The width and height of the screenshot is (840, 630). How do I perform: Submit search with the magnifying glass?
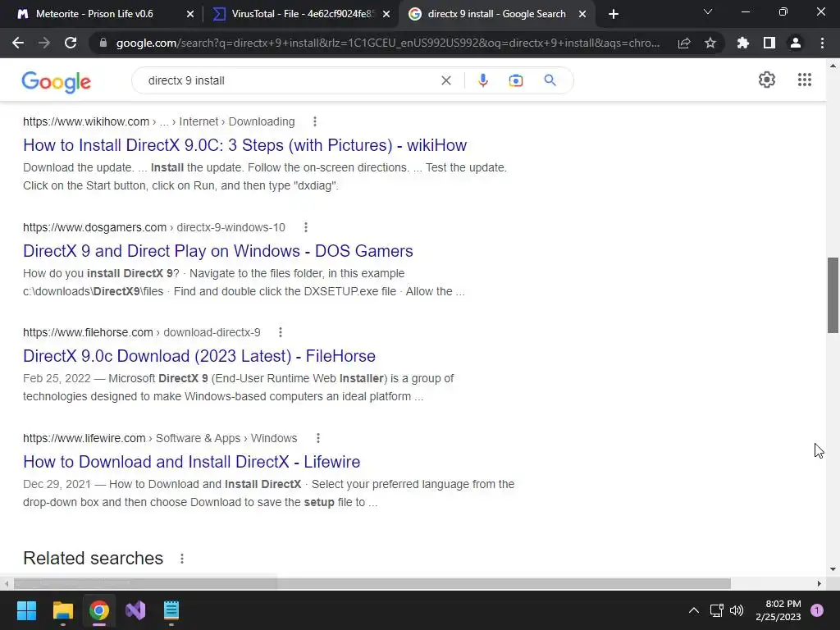pos(550,80)
